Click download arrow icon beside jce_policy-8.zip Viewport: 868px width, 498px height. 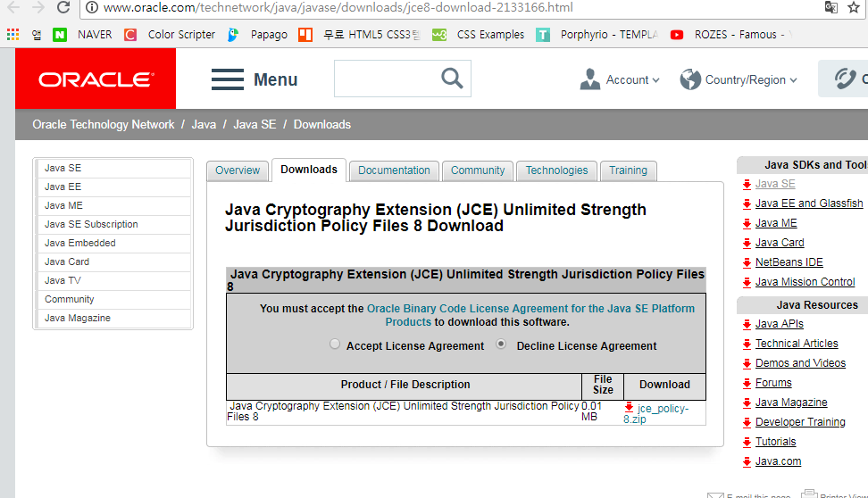pos(629,407)
